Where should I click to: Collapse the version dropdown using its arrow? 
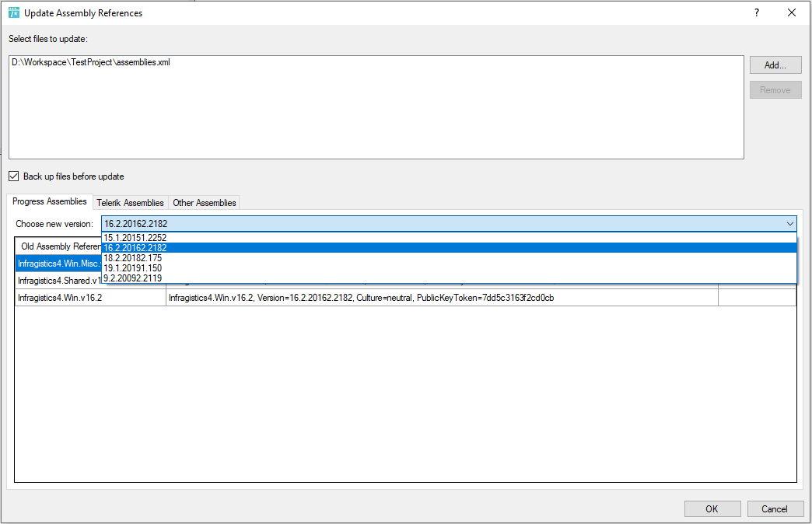789,224
